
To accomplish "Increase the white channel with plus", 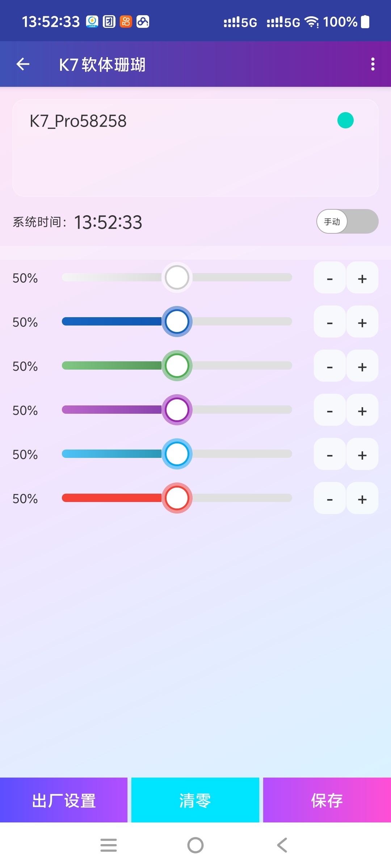I will (x=362, y=278).
